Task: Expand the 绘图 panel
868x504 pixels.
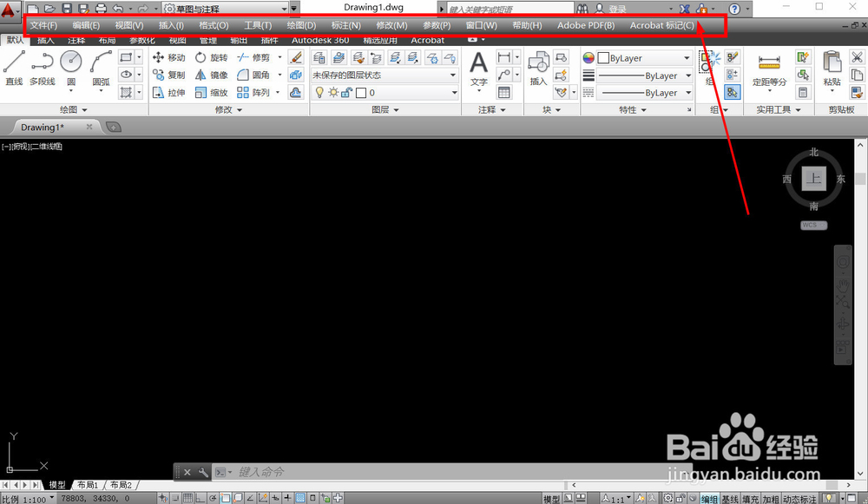Action: [x=74, y=109]
